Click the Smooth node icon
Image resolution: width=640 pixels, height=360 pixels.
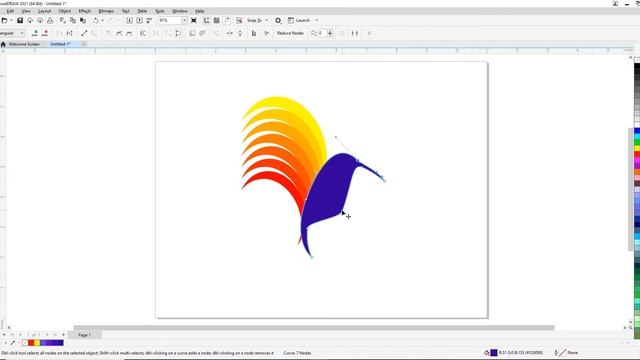(119, 33)
